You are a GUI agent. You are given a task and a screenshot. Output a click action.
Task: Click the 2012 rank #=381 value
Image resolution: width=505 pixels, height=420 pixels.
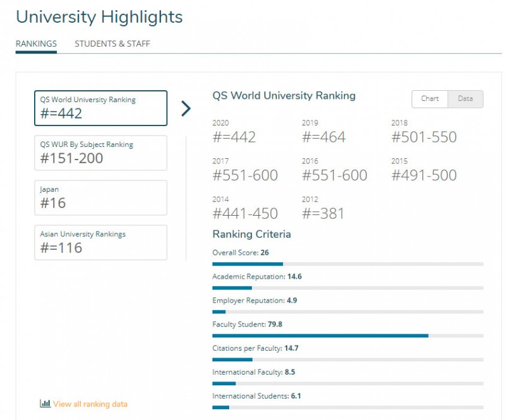click(x=323, y=214)
